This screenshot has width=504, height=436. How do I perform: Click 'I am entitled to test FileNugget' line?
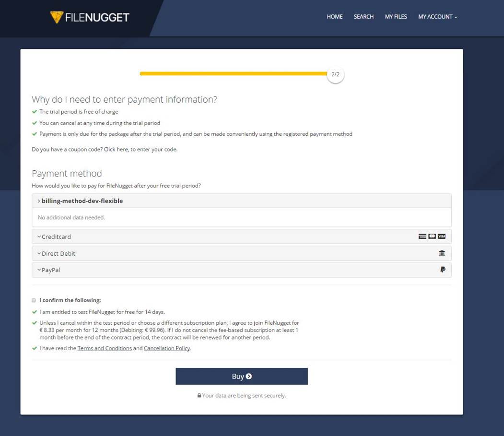pos(102,312)
